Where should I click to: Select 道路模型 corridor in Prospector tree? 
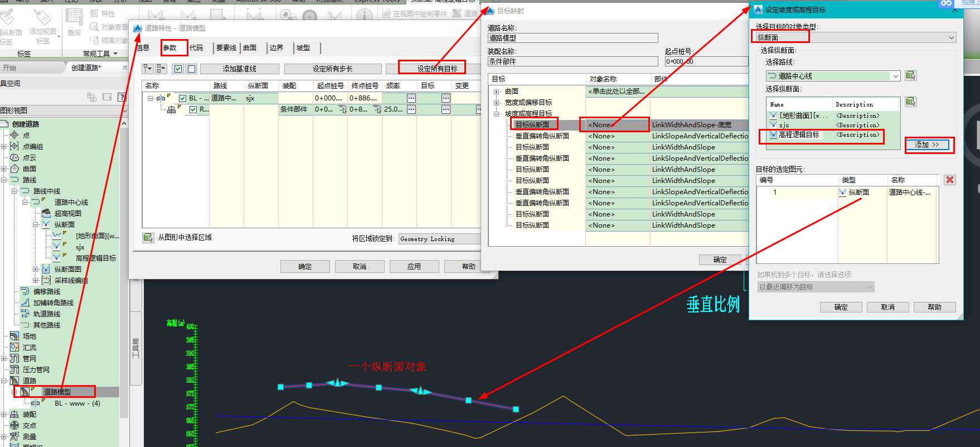point(57,392)
